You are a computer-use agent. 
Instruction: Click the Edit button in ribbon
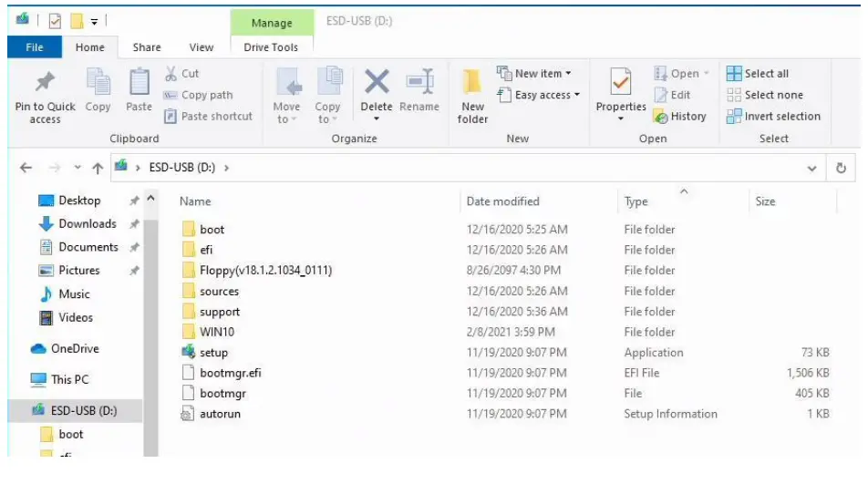click(672, 95)
